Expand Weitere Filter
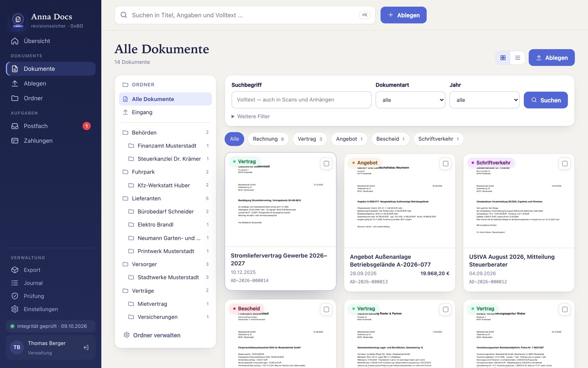 [x=251, y=116]
